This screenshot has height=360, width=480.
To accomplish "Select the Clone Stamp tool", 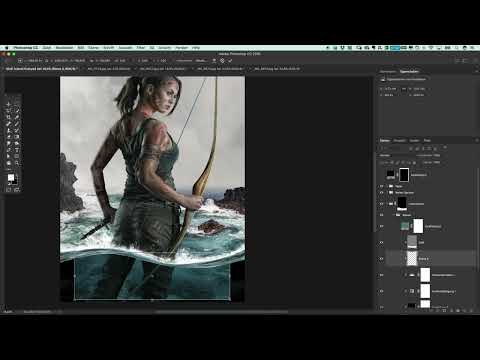I will pyautogui.click(x=9, y=130).
